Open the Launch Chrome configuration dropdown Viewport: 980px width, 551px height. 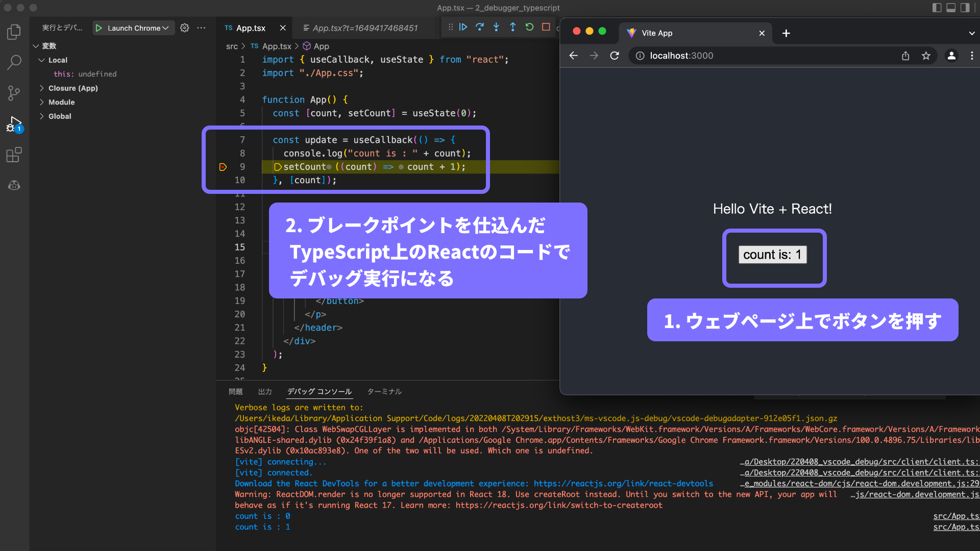[165, 28]
